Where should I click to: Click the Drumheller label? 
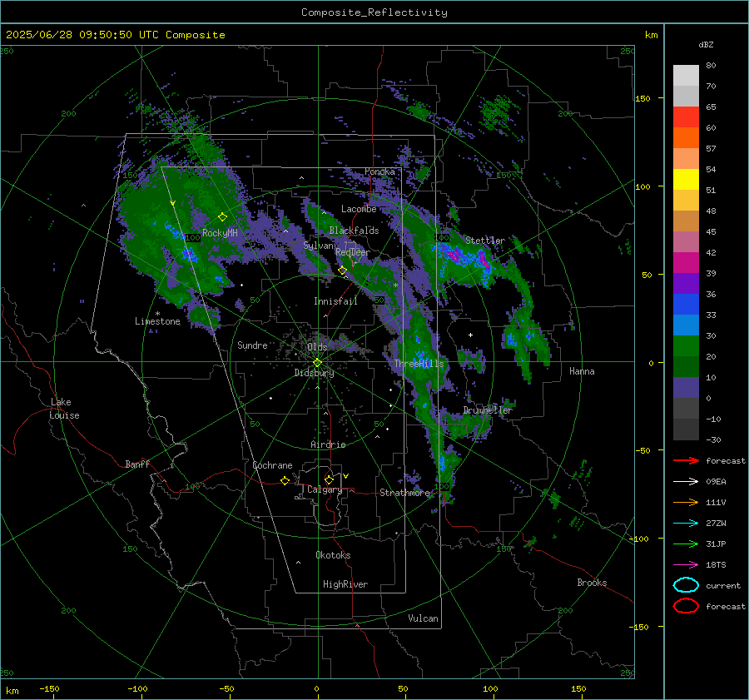pyautogui.click(x=488, y=410)
